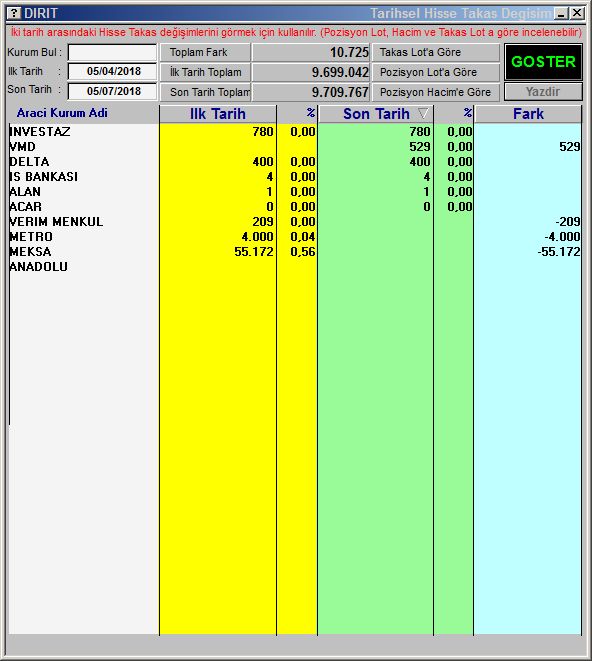Select Takas Lot'a Göre option
592x661 pixels.
coord(436,52)
